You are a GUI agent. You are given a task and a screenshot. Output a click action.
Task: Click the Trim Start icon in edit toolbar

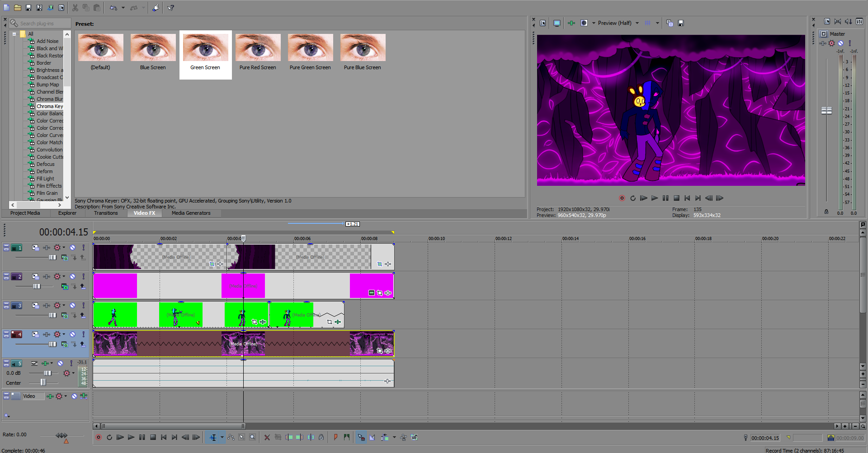pyautogui.click(x=289, y=437)
